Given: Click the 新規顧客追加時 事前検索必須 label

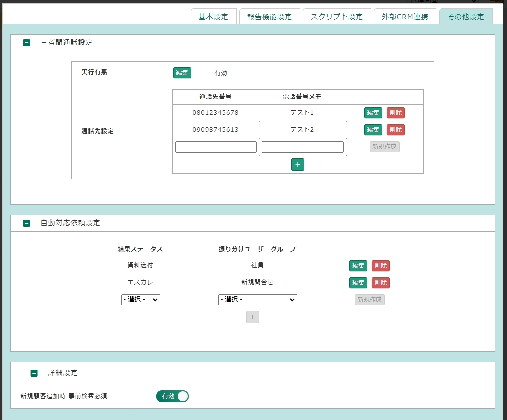Looking at the screenshot, I should 64,396.
